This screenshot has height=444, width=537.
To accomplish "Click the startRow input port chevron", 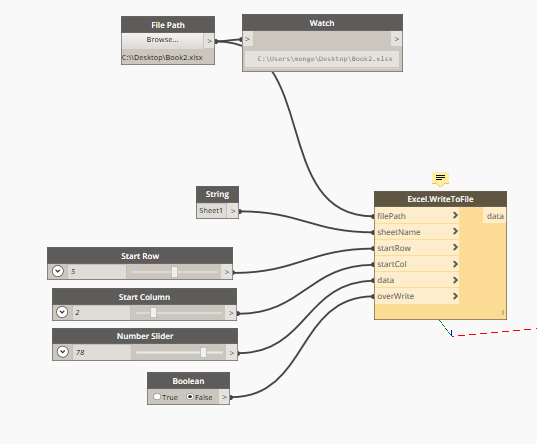I will click(x=455, y=247).
